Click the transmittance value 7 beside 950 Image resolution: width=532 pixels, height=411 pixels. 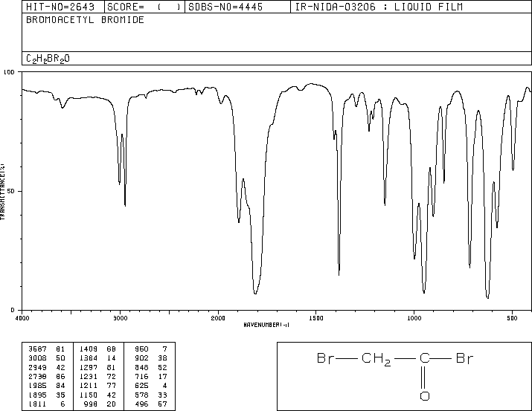[165, 349]
